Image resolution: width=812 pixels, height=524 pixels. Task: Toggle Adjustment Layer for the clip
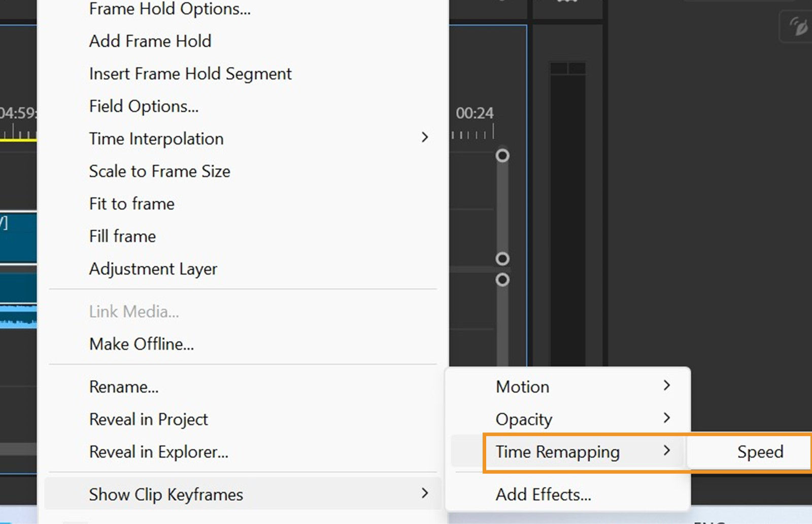pos(153,269)
